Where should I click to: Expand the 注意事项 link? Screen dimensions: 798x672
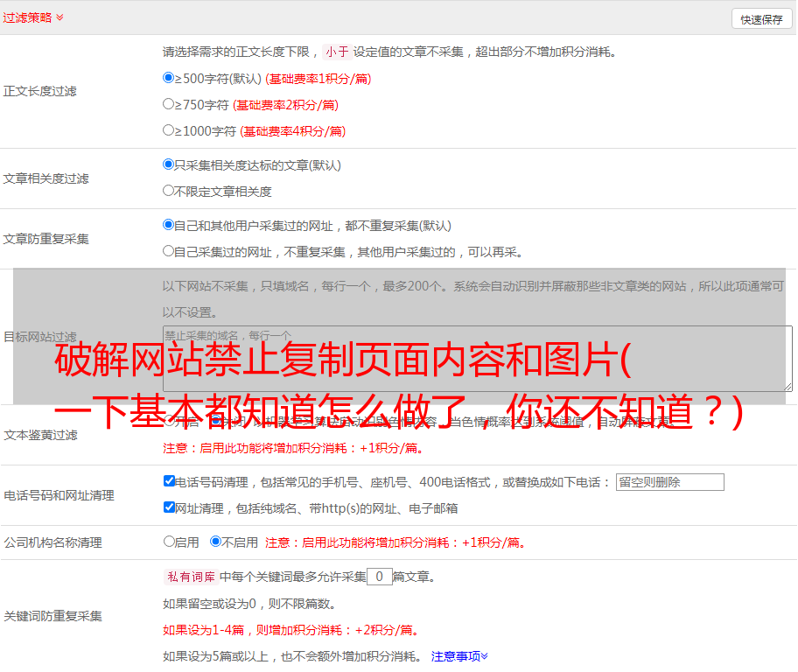coord(459,655)
